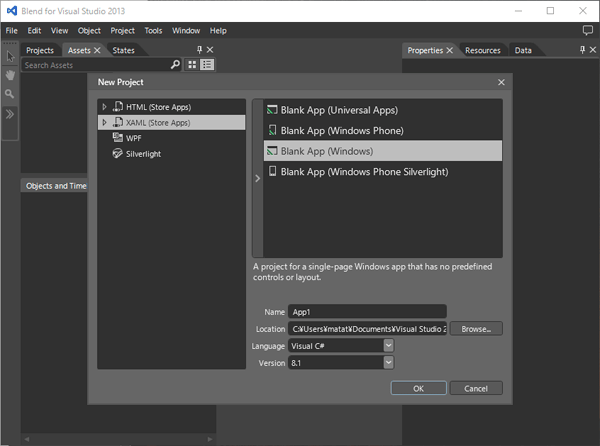Pin the Assets panel group
600x446 pixels.
point(199,50)
